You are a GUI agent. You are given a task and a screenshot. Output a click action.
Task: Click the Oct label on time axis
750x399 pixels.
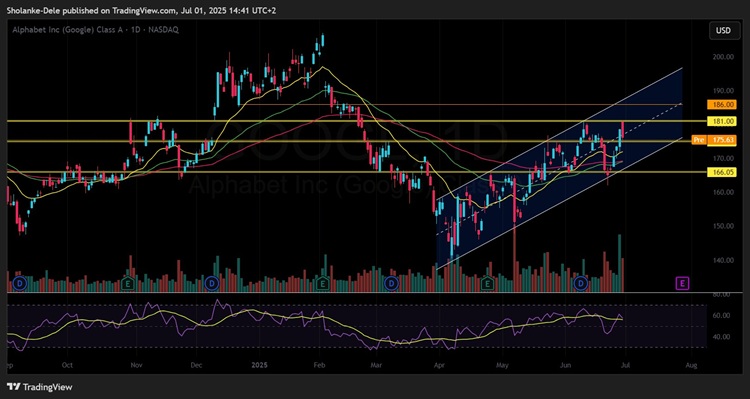[67, 365]
